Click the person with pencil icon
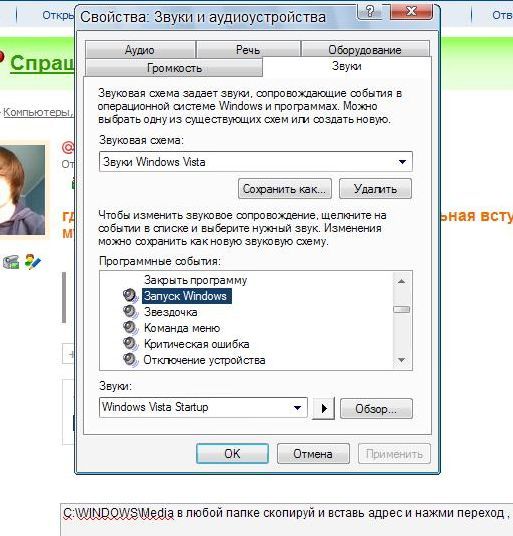 [x=33, y=262]
